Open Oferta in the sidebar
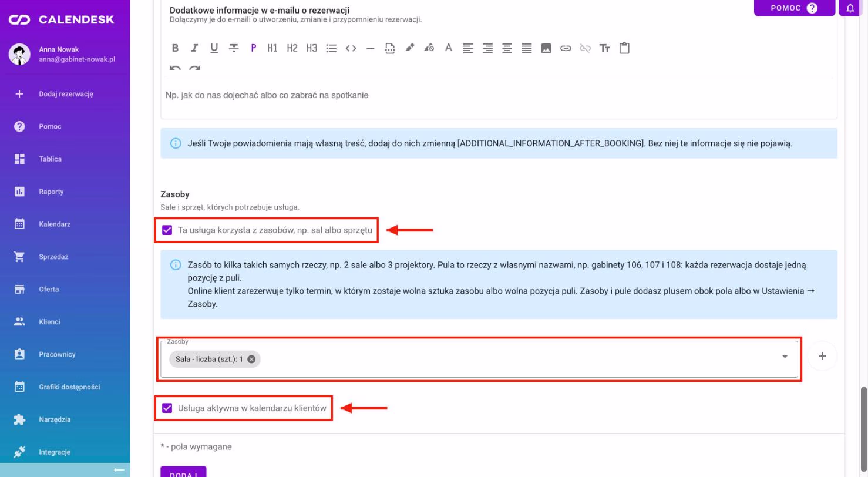Viewport: 868px width, 477px height. point(65,289)
